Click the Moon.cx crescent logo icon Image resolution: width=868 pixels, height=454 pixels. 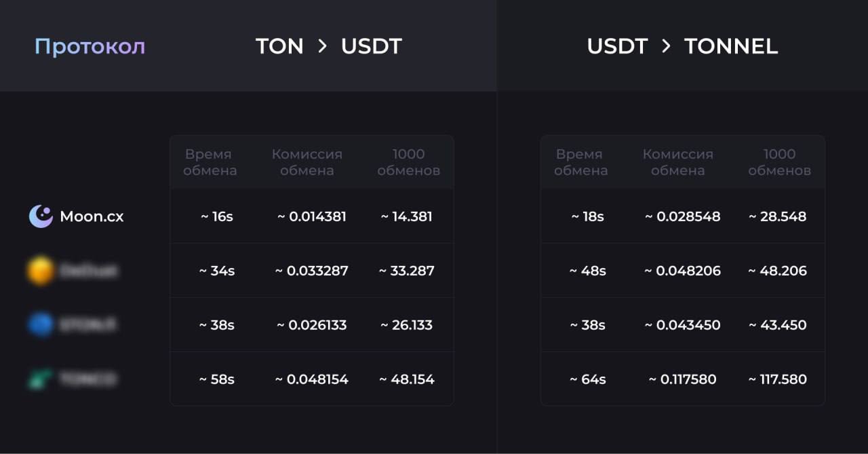coord(41,216)
